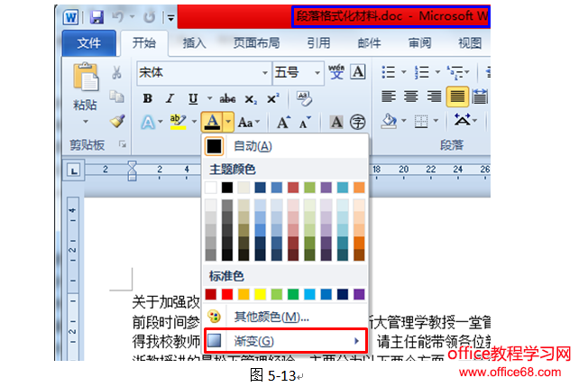Screen dimensions: 588x387
Task: Click the 粘贴 paste clipboard icon
Action: coord(86,77)
